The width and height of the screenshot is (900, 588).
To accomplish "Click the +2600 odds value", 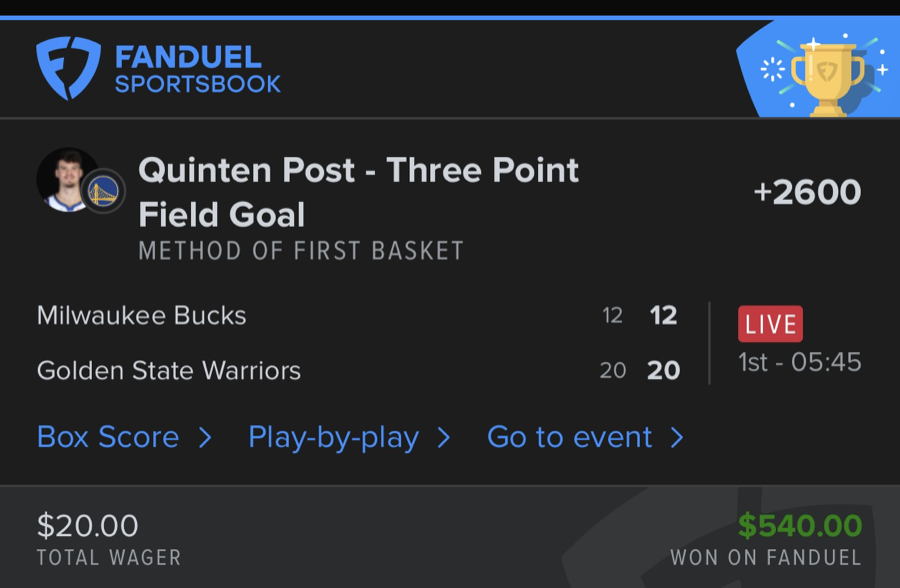I will click(807, 192).
